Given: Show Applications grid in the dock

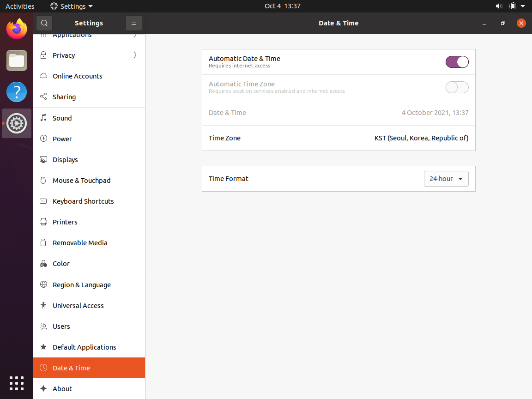Looking at the screenshot, I should coord(17,383).
